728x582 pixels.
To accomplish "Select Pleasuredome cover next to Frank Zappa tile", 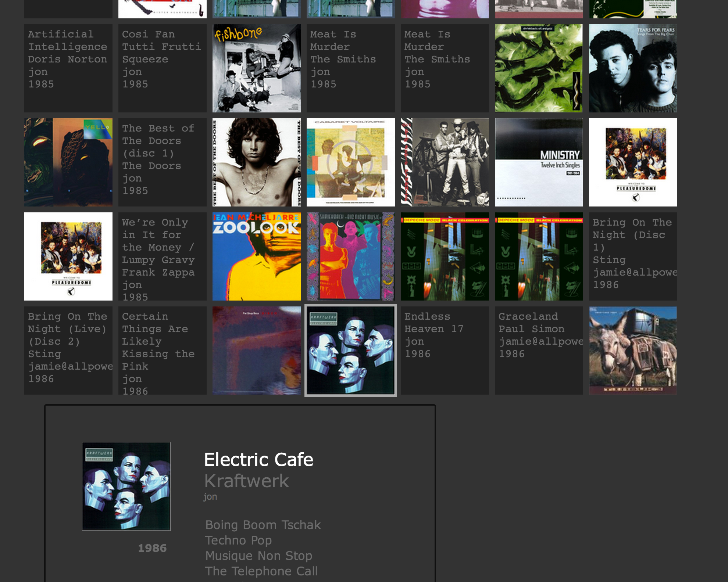I will [68, 256].
